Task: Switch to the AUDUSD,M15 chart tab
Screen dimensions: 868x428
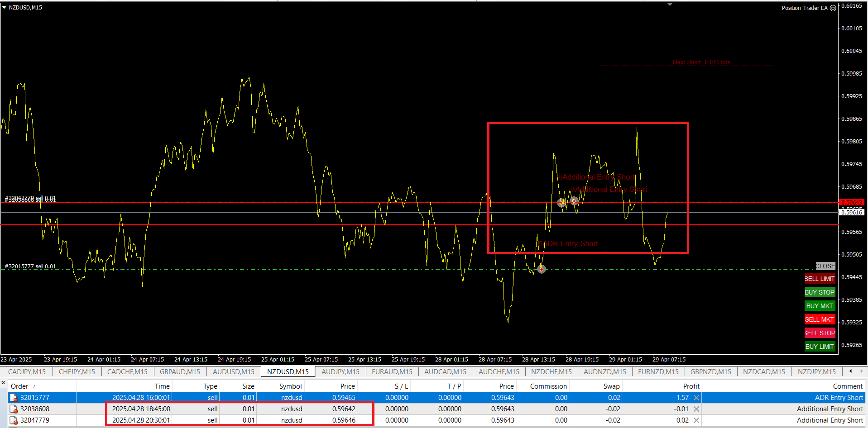Action: tap(234, 371)
